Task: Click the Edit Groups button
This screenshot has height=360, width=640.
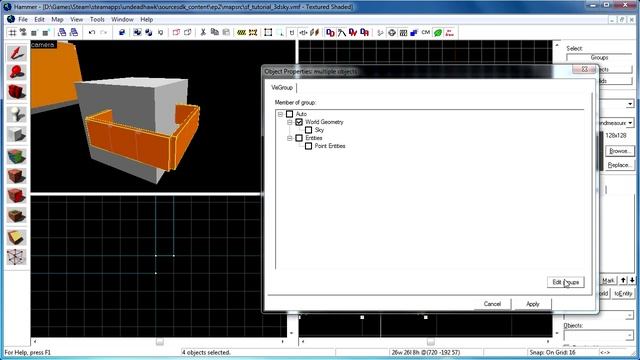Action: [x=565, y=282]
